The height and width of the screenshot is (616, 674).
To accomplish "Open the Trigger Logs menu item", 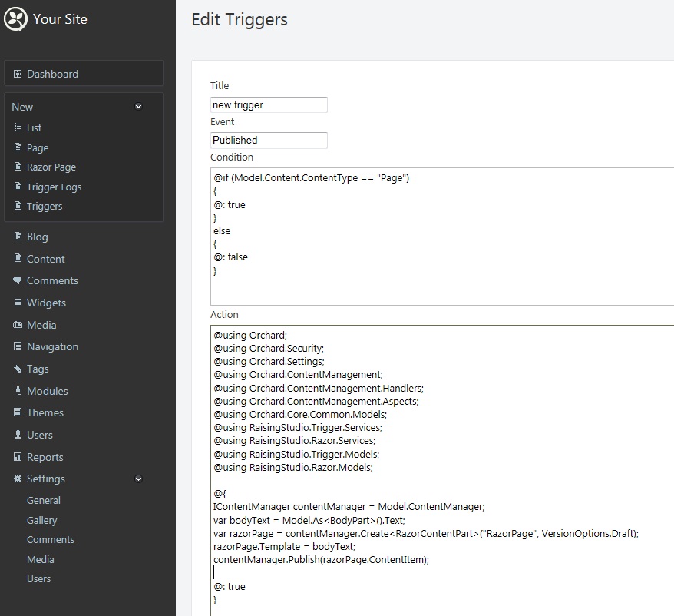I will (54, 187).
